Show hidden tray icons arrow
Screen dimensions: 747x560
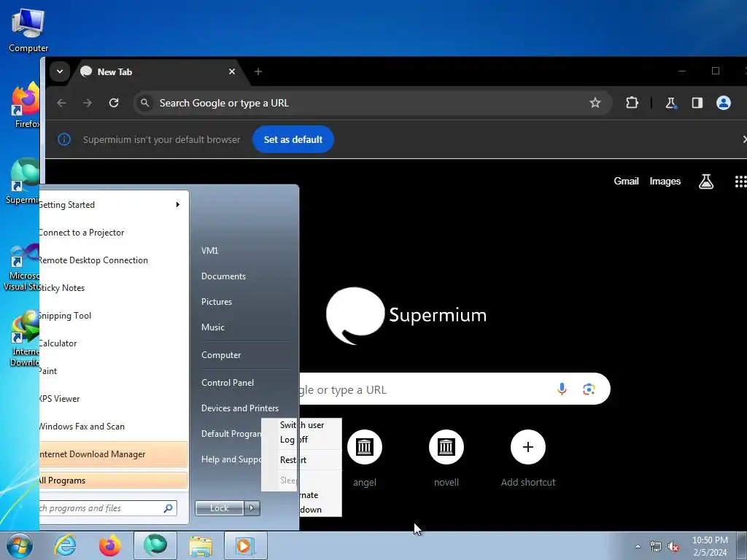tap(638, 546)
